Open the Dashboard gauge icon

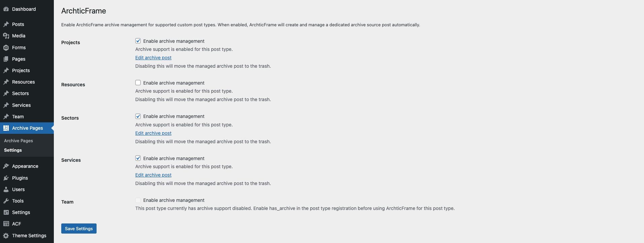[x=6, y=9]
